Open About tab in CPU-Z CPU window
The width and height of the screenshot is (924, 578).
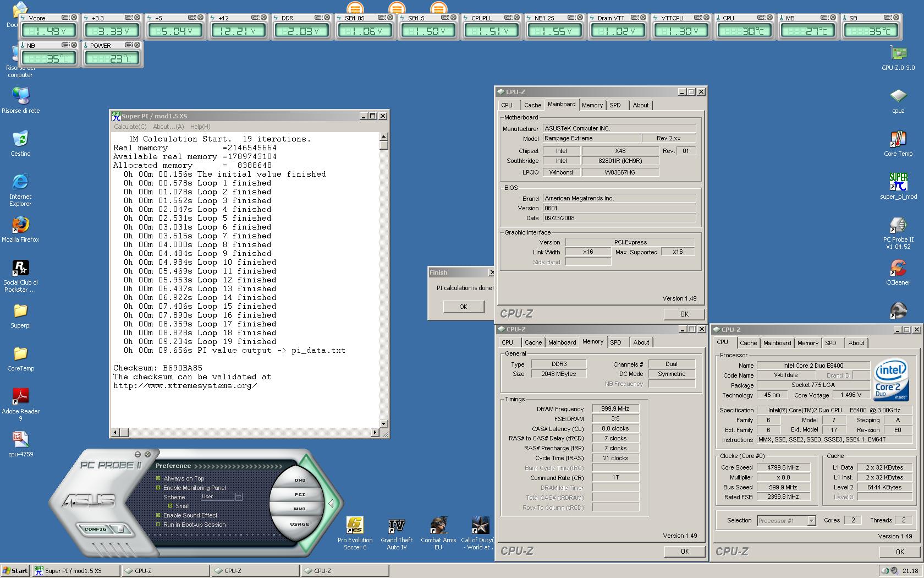point(856,343)
